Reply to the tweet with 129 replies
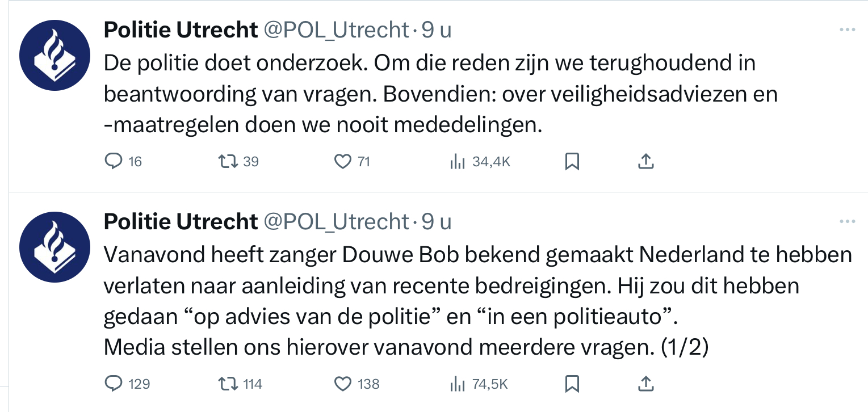The height and width of the screenshot is (412, 868). 114,384
